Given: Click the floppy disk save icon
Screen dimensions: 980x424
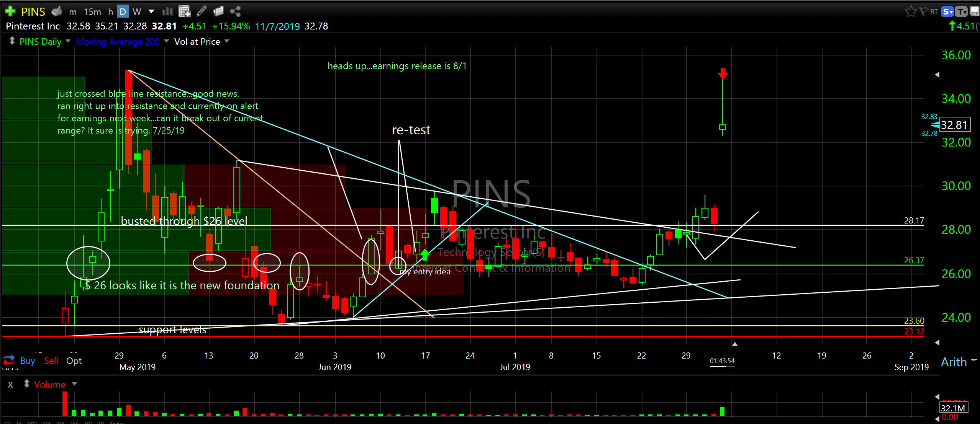Looking at the screenshot, I should tap(975, 12).
